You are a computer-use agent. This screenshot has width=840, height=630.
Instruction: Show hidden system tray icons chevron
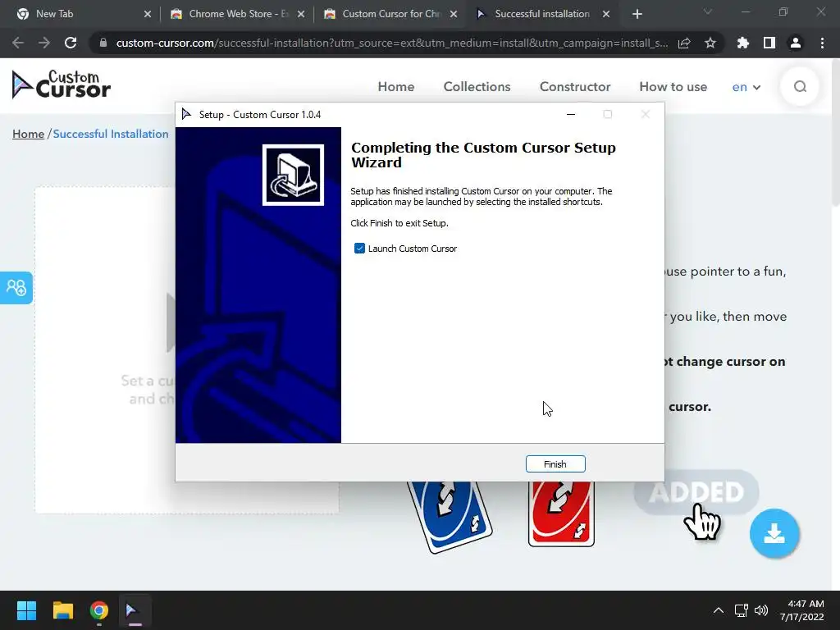(x=719, y=610)
